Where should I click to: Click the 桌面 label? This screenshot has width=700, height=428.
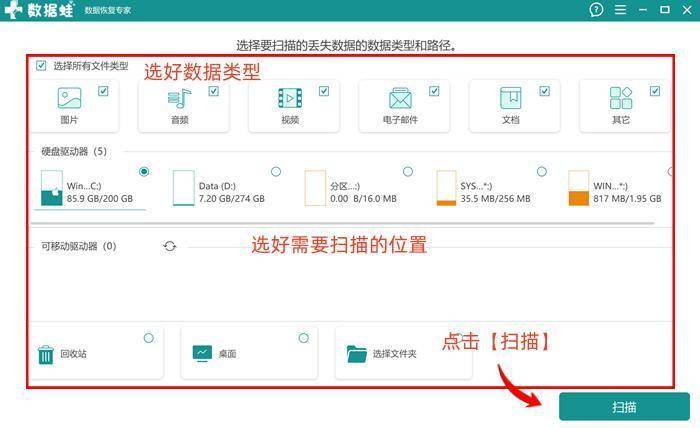(x=227, y=354)
